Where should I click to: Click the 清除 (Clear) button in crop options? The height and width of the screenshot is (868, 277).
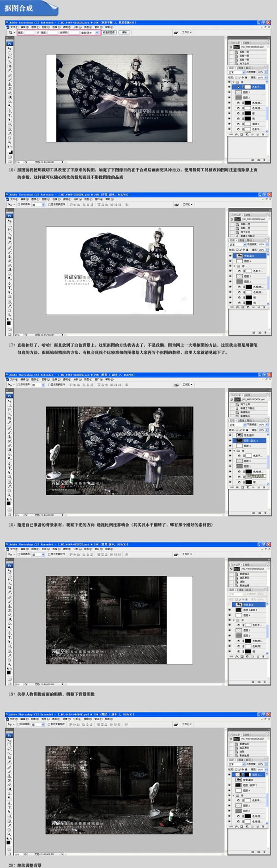tap(124, 32)
